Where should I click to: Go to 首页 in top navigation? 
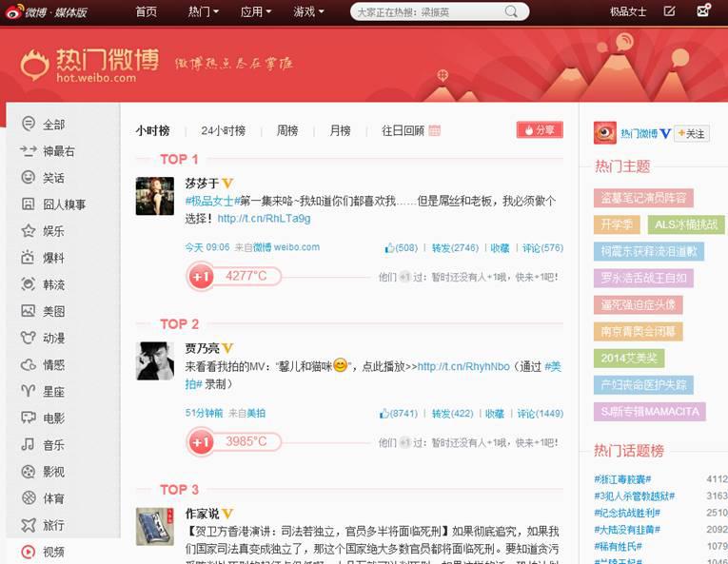147,11
